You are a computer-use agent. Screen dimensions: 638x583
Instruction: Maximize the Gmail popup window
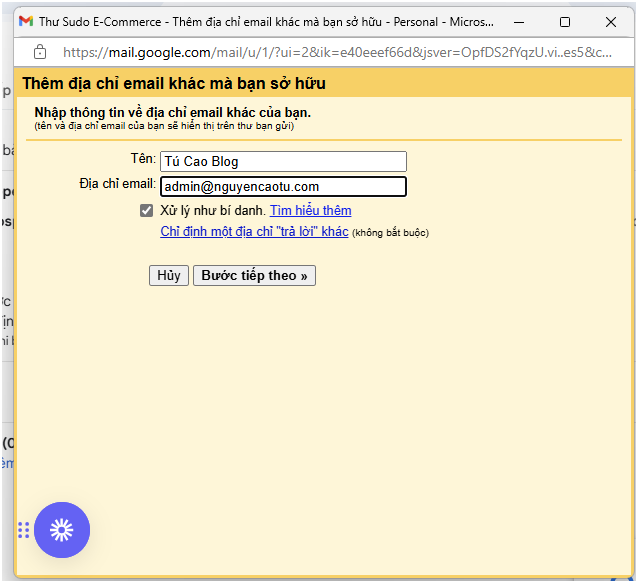(x=564, y=21)
